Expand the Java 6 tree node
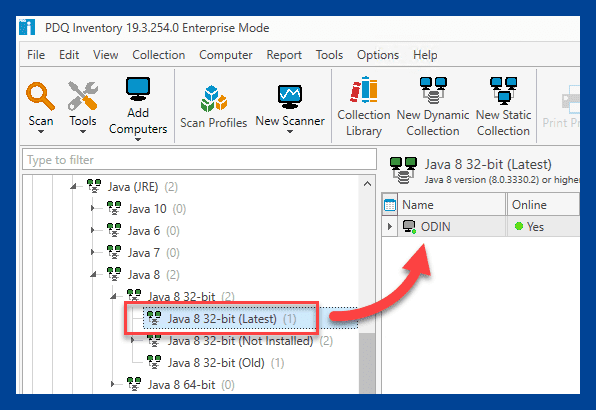The width and height of the screenshot is (596, 410). (x=92, y=230)
